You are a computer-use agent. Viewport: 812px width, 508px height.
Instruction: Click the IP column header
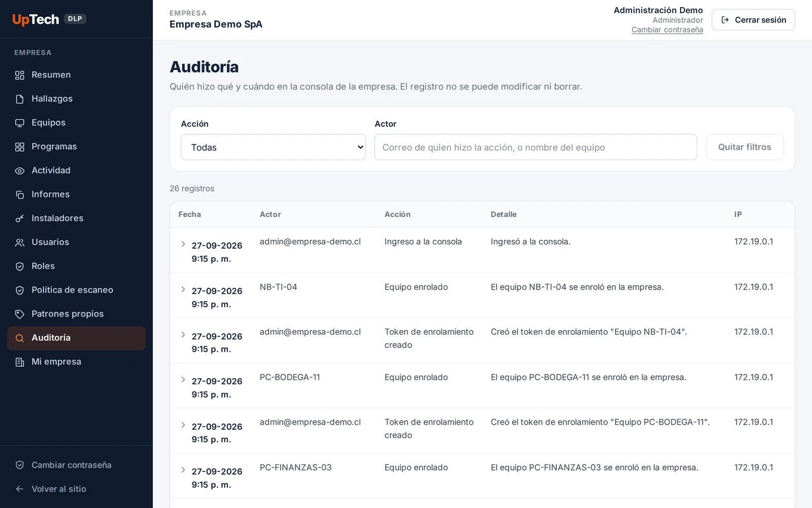(738, 214)
